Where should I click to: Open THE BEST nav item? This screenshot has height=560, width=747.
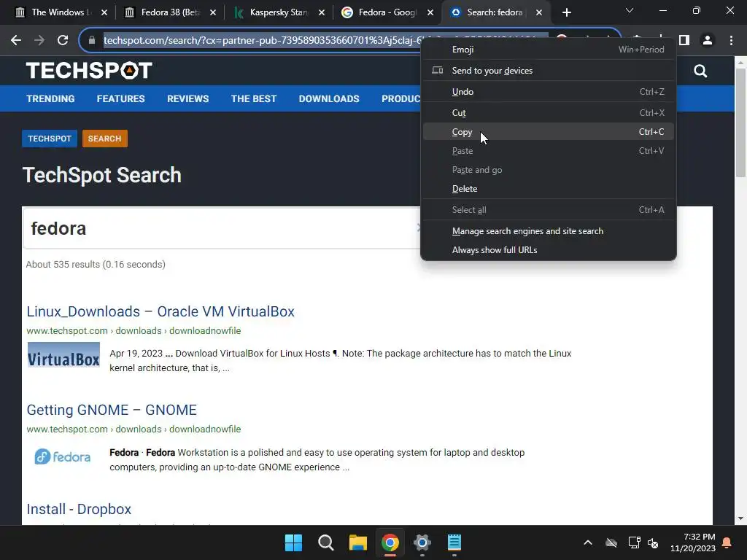(253, 98)
